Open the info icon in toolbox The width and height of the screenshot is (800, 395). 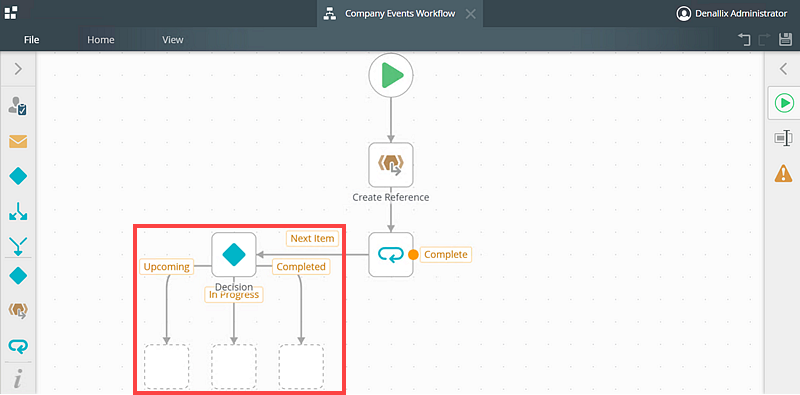click(18, 379)
